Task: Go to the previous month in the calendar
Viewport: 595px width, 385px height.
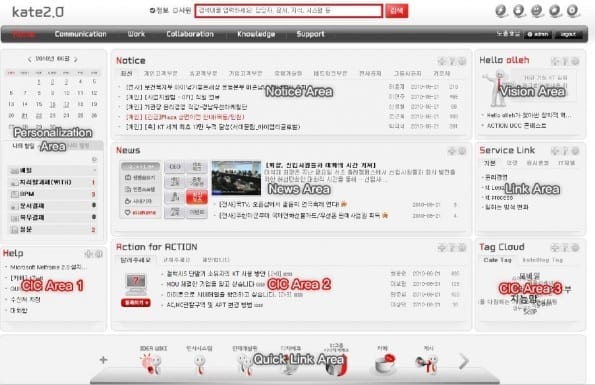Action: tap(30, 59)
